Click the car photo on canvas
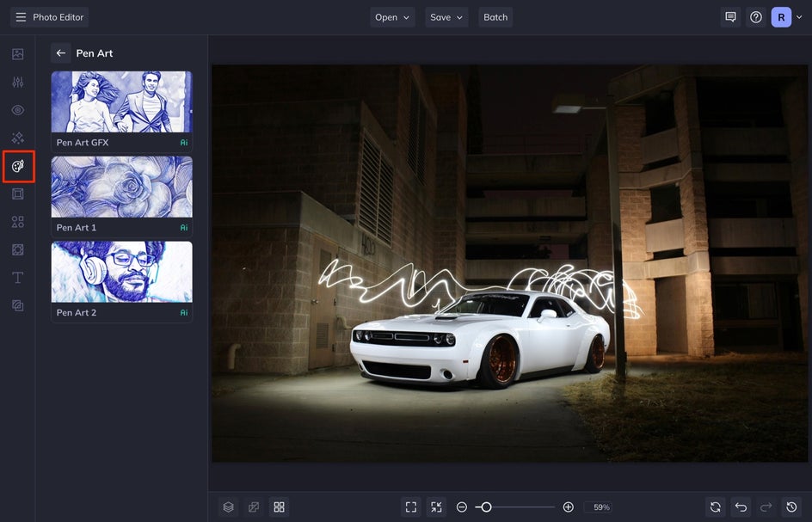The width and height of the screenshot is (812, 522). (509, 263)
